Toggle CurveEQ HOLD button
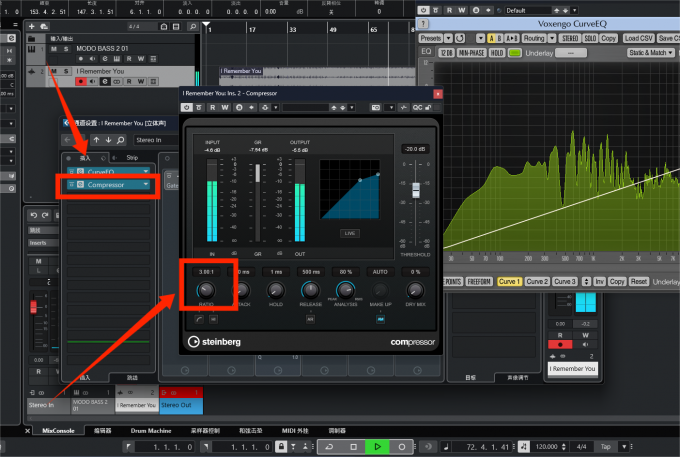 (497, 53)
